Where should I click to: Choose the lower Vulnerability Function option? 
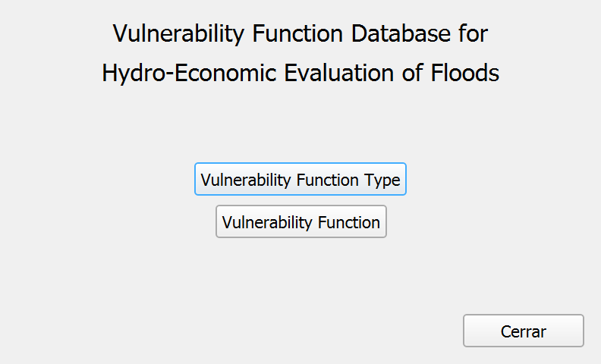click(301, 221)
